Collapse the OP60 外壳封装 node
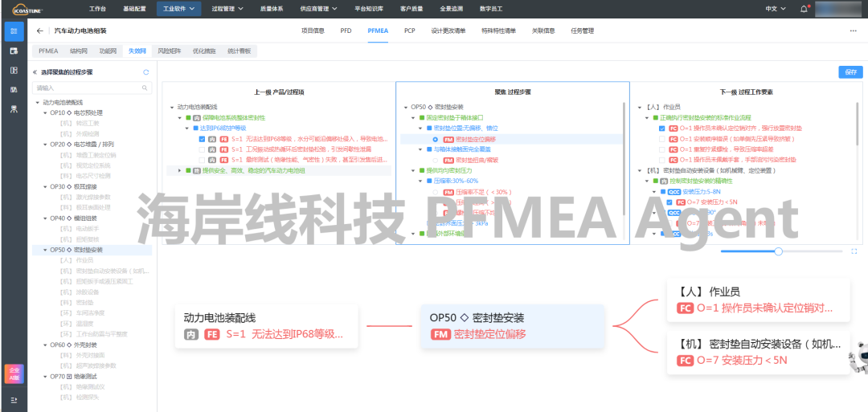This screenshot has width=868, height=412. pos(45,345)
